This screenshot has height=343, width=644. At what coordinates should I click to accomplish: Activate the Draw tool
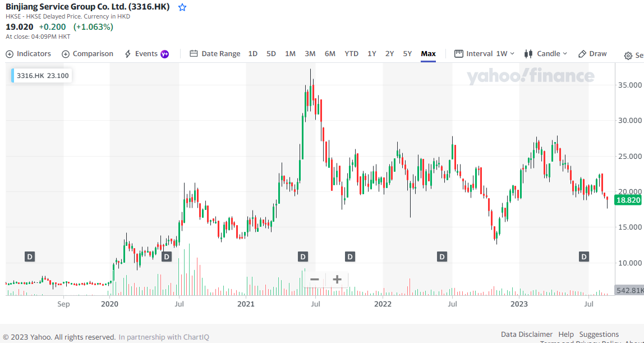(592, 54)
